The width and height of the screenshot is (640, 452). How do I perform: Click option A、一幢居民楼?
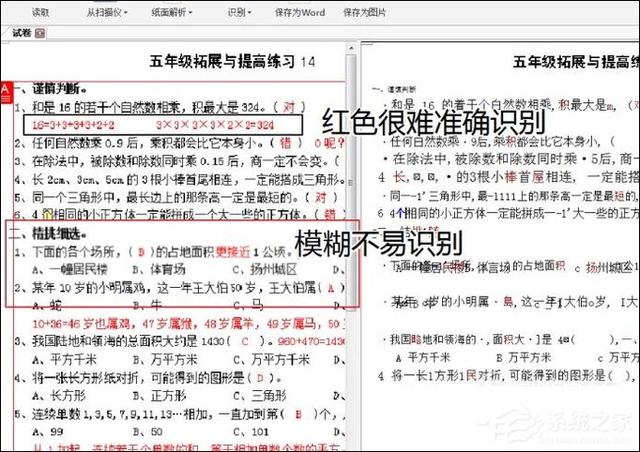tap(70, 270)
